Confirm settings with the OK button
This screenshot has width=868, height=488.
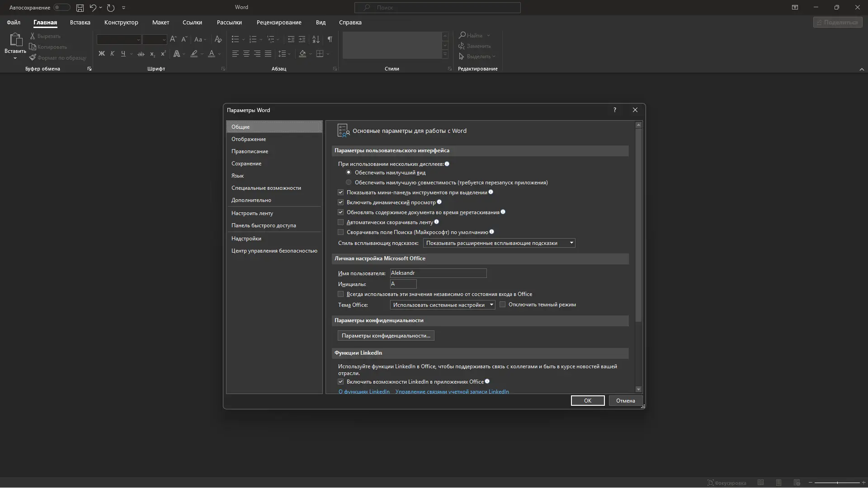coord(587,400)
